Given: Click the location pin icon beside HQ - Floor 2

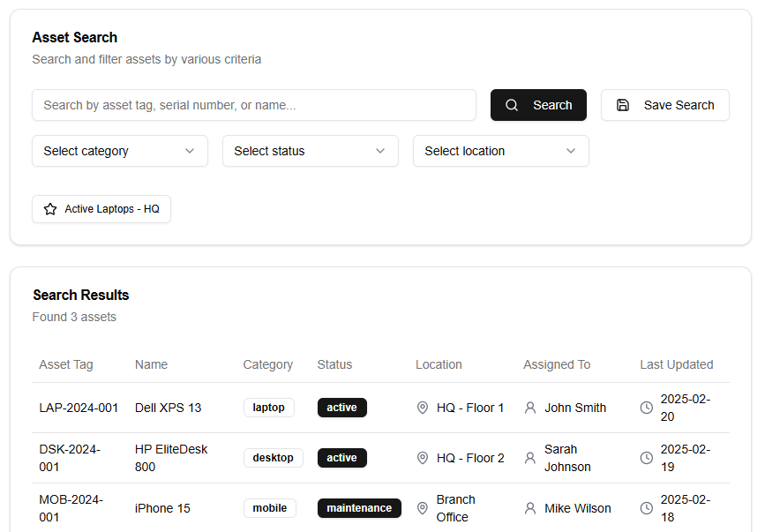Looking at the screenshot, I should point(423,458).
